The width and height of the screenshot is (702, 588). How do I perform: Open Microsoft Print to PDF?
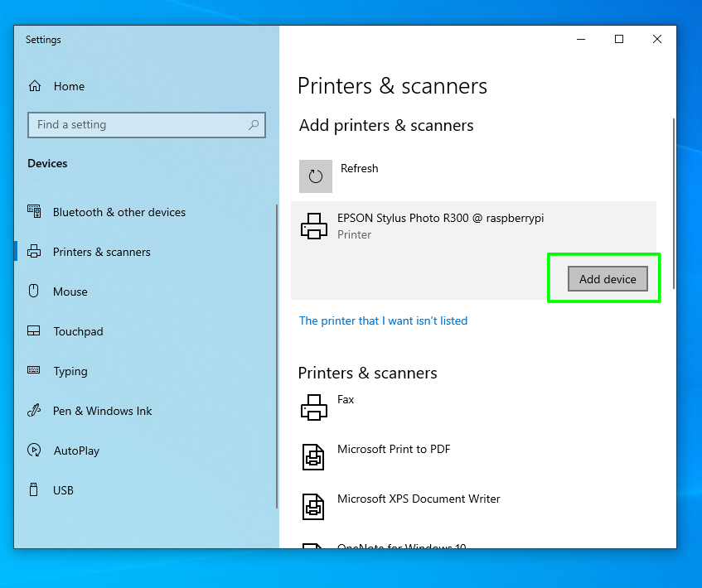[394, 449]
